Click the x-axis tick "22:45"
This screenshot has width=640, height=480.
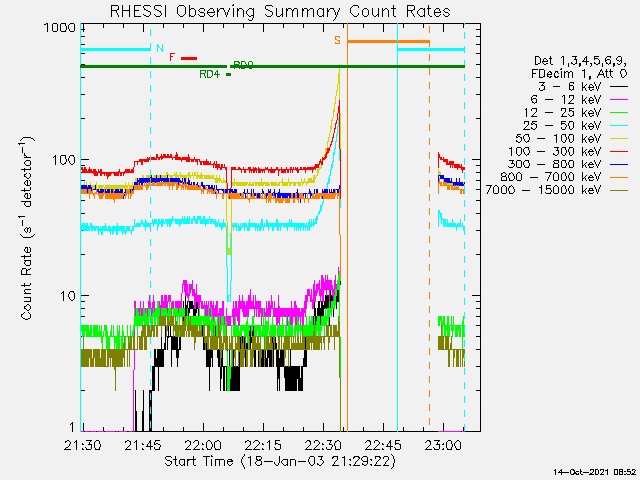[384, 445]
